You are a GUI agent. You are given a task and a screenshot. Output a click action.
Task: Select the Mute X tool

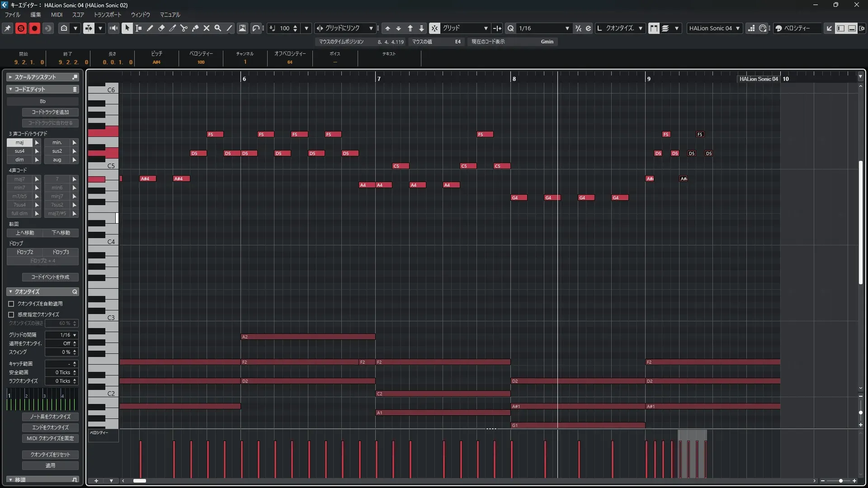click(x=206, y=28)
